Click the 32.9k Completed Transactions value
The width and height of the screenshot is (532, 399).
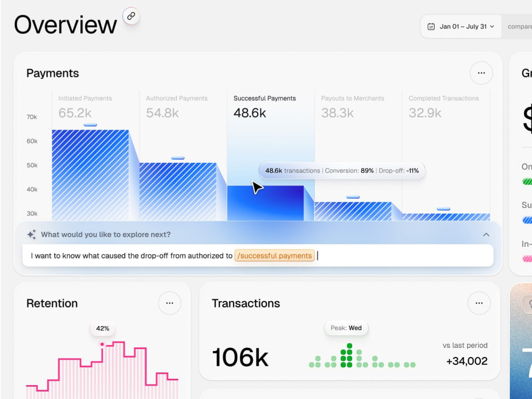tap(425, 113)
